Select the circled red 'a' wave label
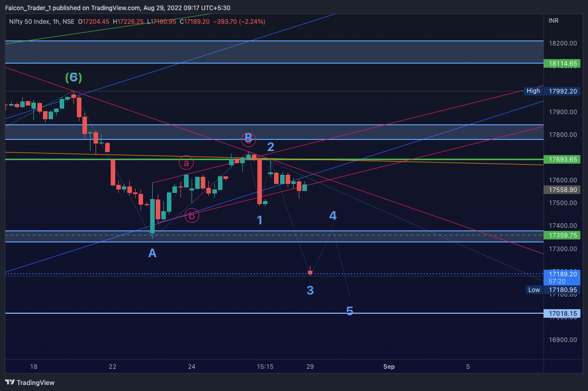Image resolution: width=588 pixels, height=391 pixels. pyautogui.click(x=186, y=163)
